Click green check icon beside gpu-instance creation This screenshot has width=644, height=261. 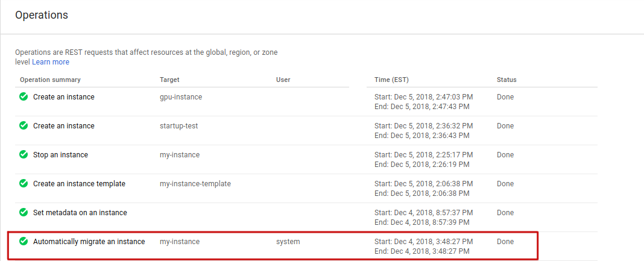[24, 96]
